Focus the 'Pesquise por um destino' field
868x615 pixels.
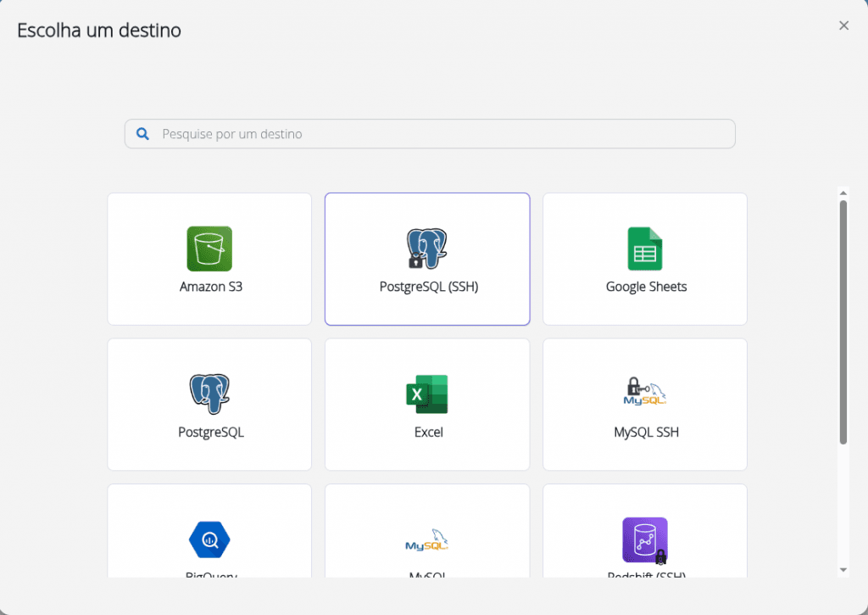441,134
